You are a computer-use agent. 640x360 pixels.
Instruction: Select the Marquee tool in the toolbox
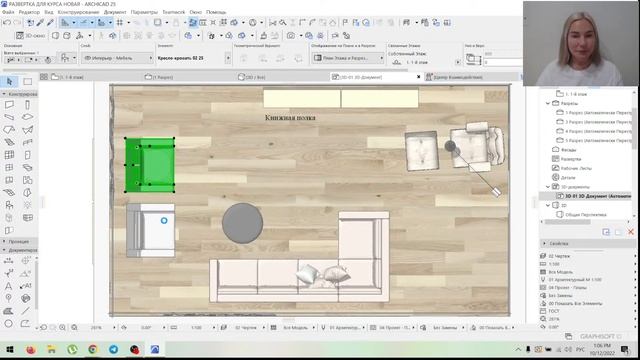[x=27, y=82]
